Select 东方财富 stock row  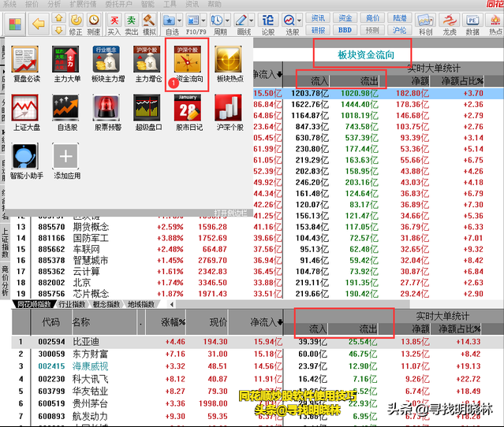coord(257,354)
